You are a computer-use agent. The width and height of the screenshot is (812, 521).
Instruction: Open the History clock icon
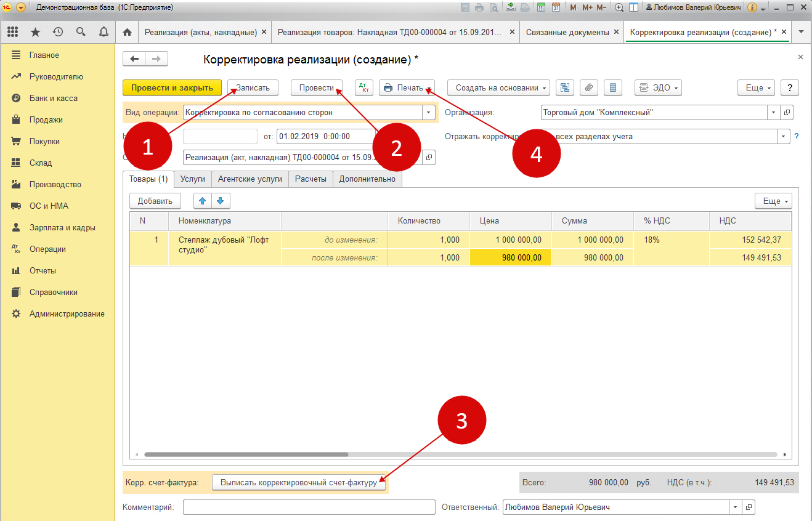pos(58,32)
